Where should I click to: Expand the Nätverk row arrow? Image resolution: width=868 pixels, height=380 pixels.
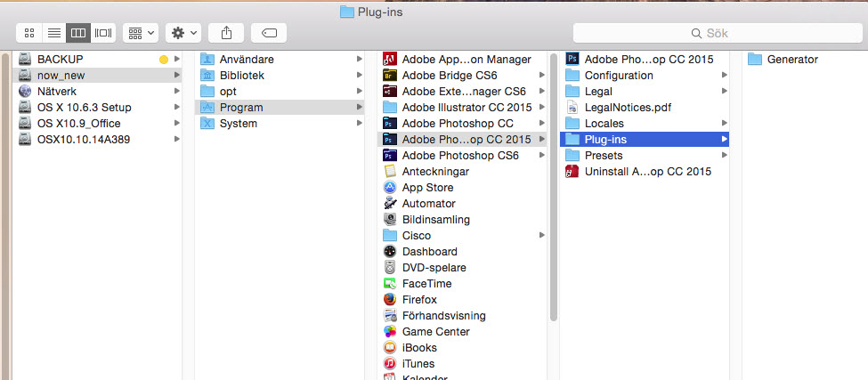176,92
